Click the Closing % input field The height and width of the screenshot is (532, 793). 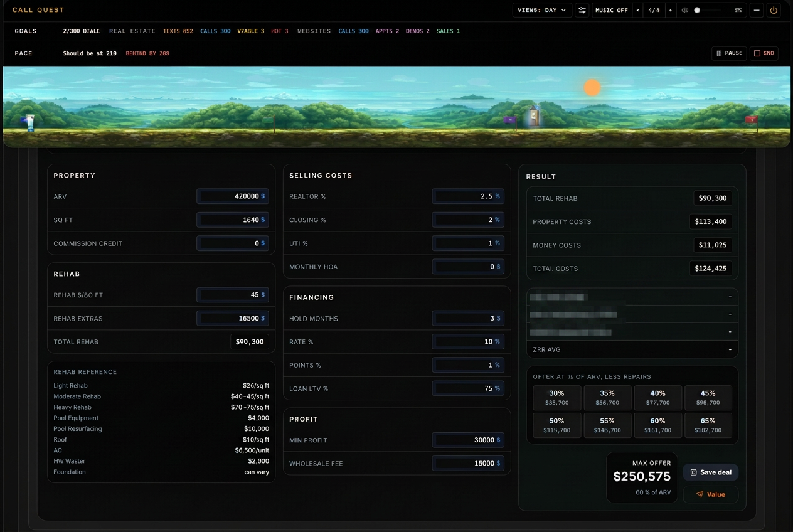468,220
